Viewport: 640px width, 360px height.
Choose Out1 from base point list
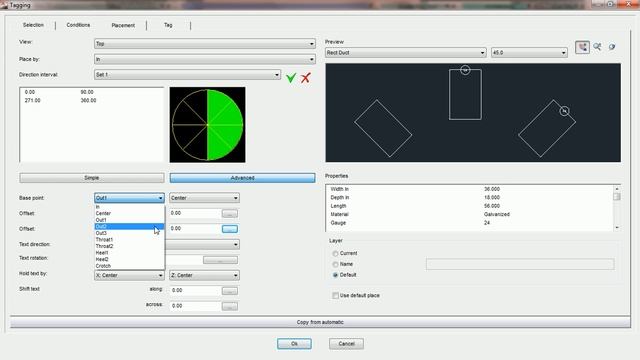[x=129, y=220]
